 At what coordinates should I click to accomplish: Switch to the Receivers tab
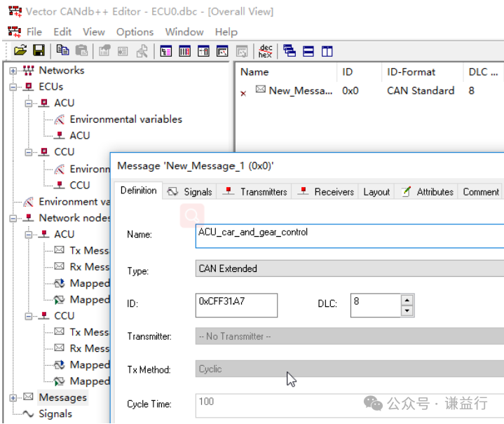[325, 191]
